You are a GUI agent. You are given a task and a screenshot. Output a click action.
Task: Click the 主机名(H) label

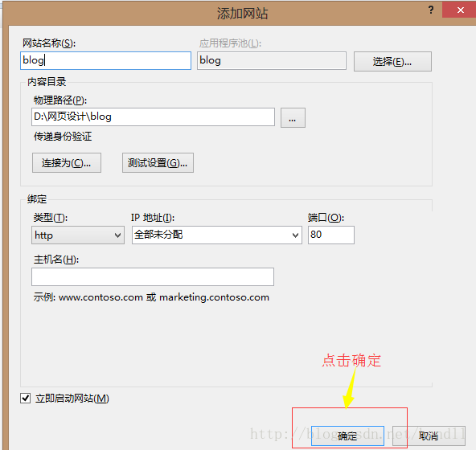(x=56, y=260)
